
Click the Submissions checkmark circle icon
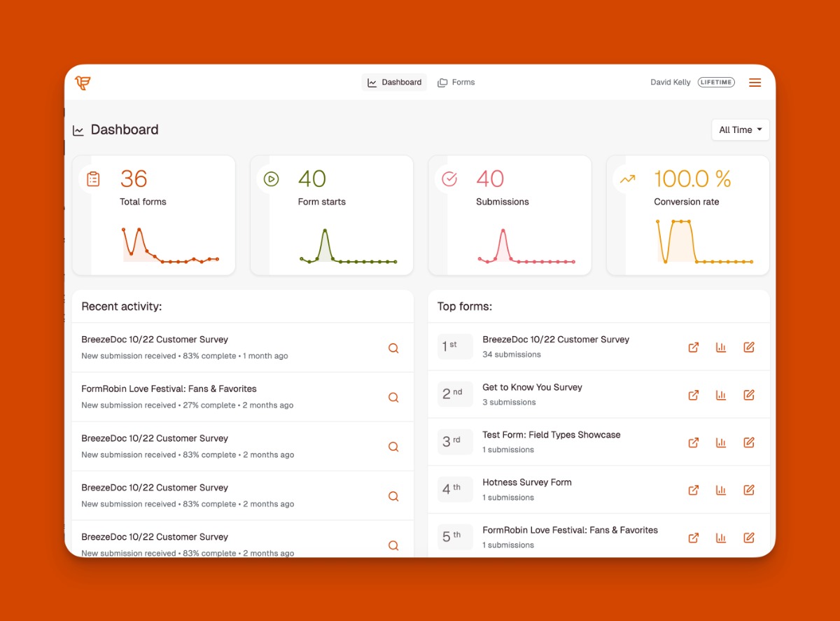(449, 179)
